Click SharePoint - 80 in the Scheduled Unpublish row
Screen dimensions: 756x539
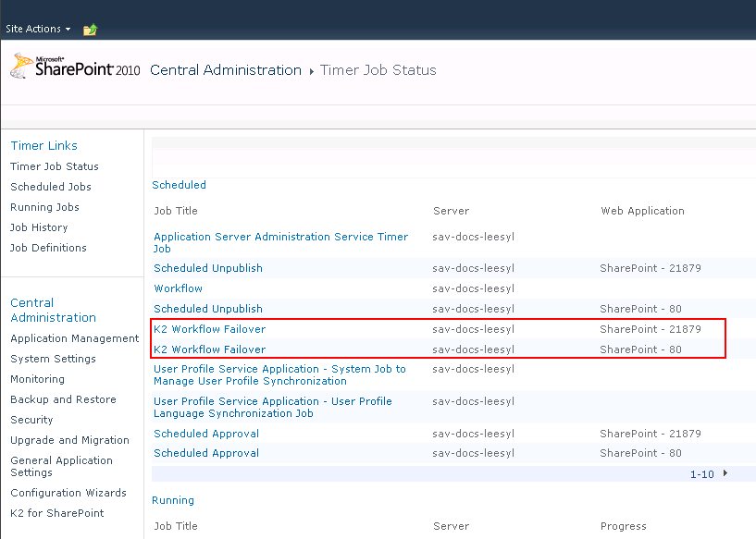pyautogui.click(x=640, y=309)
